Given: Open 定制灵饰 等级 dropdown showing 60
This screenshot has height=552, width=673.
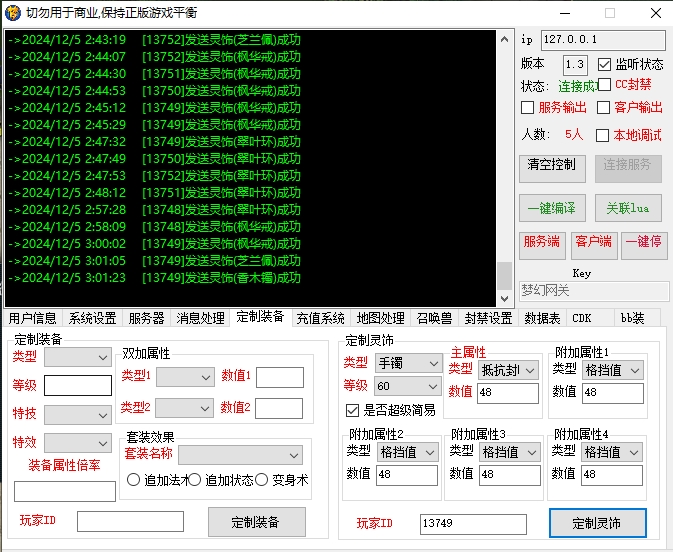Looking at the screenshot, I should (408, 386).
